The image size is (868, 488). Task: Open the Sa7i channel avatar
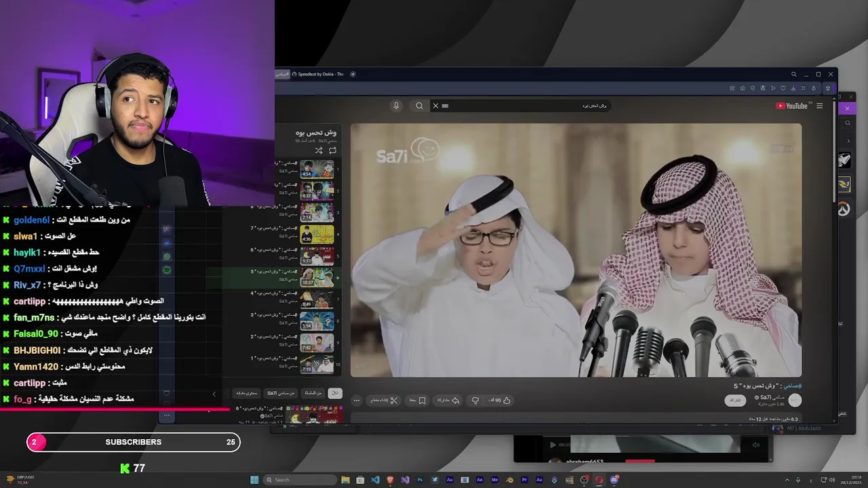coord(795,401)
